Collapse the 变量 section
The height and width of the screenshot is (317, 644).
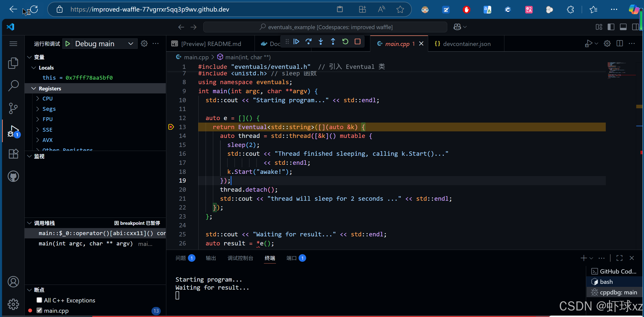[29, 57]
